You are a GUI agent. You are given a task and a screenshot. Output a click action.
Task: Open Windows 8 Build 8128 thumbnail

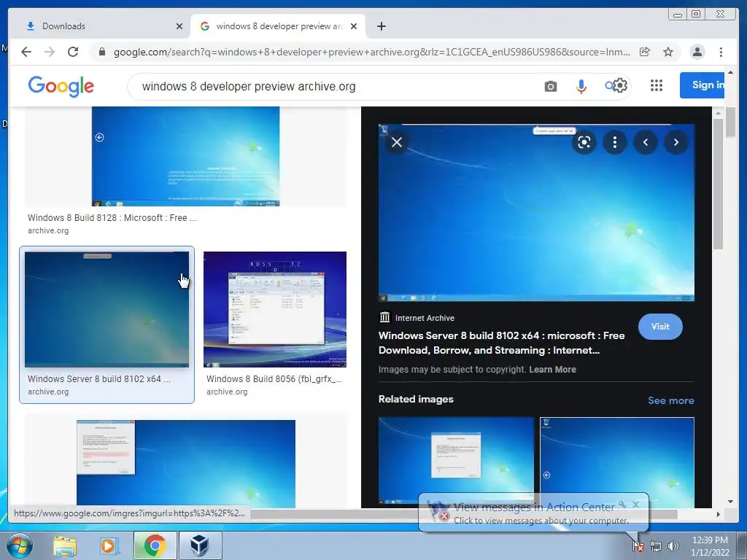(185, 156)
